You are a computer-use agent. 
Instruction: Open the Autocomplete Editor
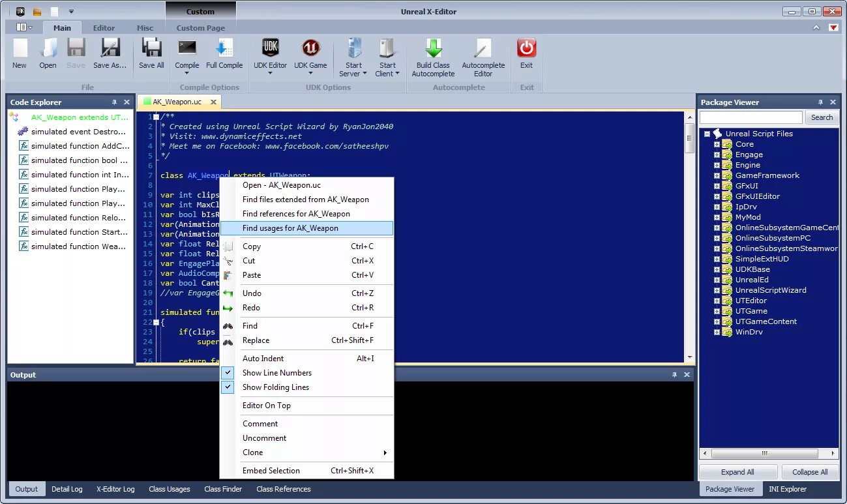tap(483, 57)
